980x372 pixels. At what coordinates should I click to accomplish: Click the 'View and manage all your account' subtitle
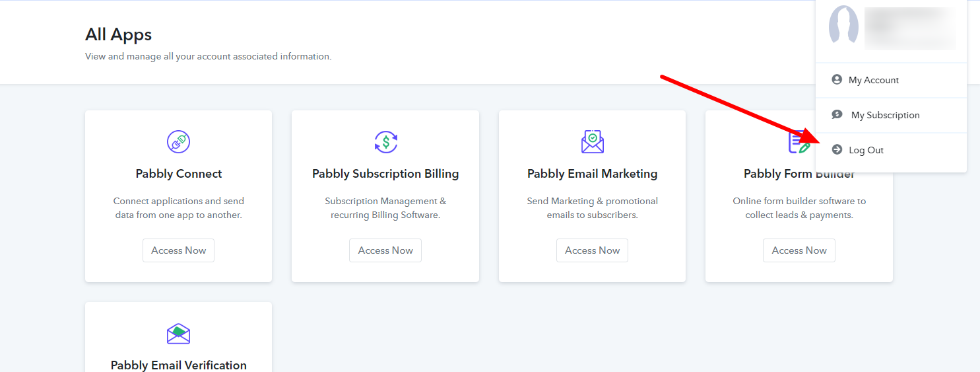click(208, 57)
